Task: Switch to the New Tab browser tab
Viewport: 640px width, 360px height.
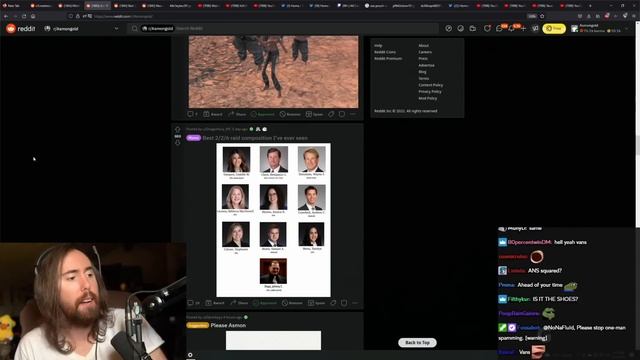Action: pos(13,6)
